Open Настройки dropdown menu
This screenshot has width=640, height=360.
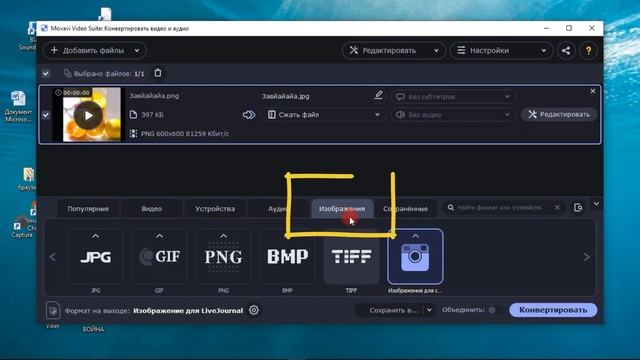pyautogui.click(x=501, y=51)
